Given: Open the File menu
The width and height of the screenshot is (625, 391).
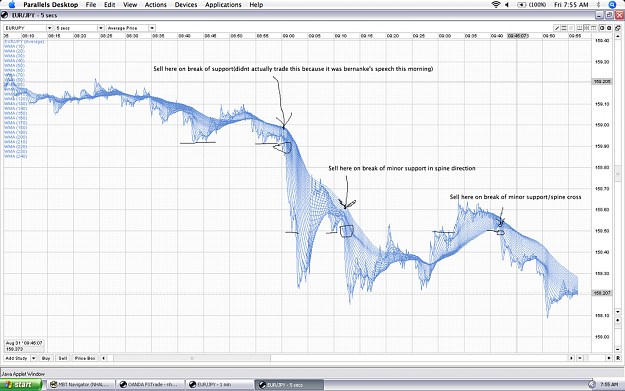Looking at the screenshot, I should (91, 5).
